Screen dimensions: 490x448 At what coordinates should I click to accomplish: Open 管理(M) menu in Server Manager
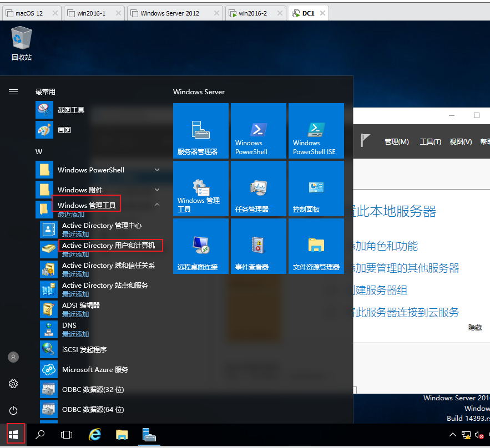[x=397, y=142]
